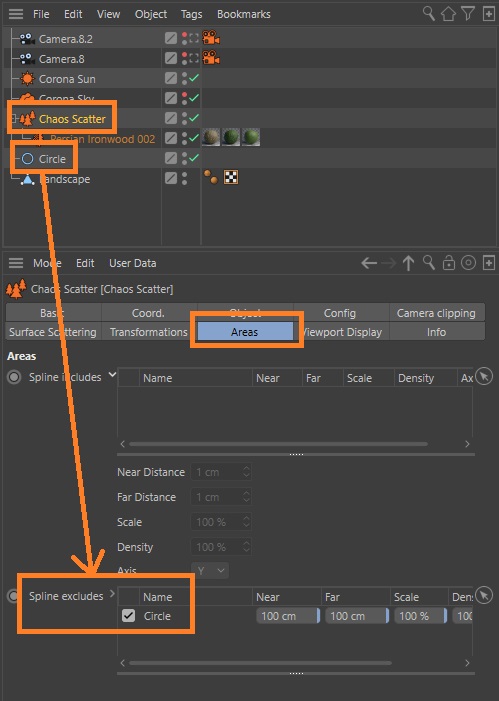Click the Scale stepper arrows
Viewport: 499px width, 701px height.
(246, 522)
